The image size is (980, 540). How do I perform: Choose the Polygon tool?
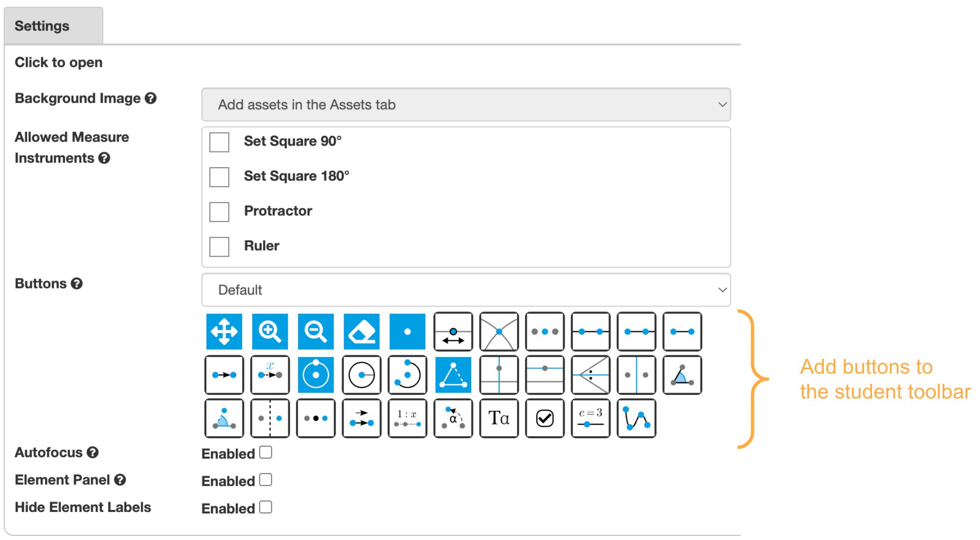click(453, 375)
